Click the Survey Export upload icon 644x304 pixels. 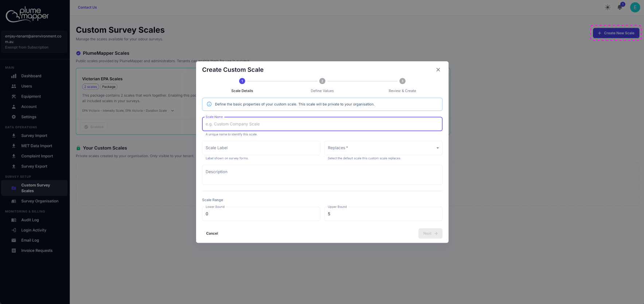[14, 166]
